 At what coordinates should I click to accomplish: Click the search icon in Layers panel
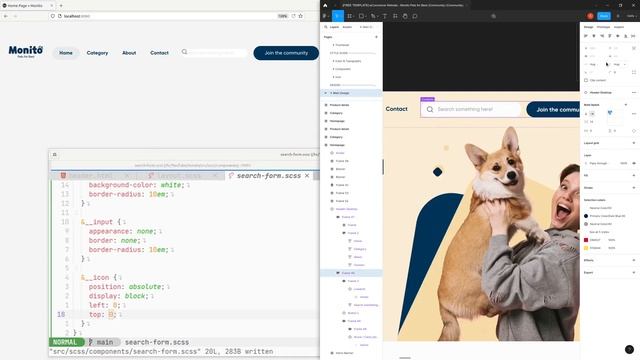tap(326, 27)
